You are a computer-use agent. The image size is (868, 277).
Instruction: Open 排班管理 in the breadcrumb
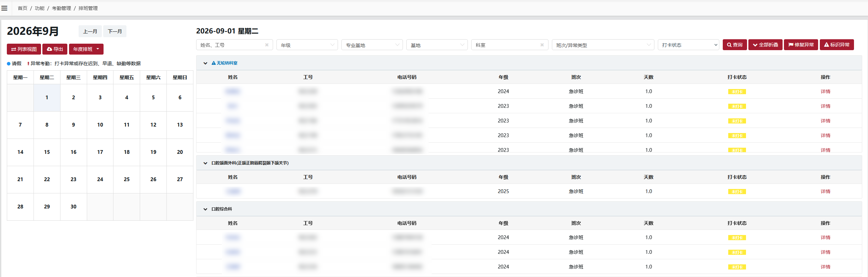pos(88,8)
